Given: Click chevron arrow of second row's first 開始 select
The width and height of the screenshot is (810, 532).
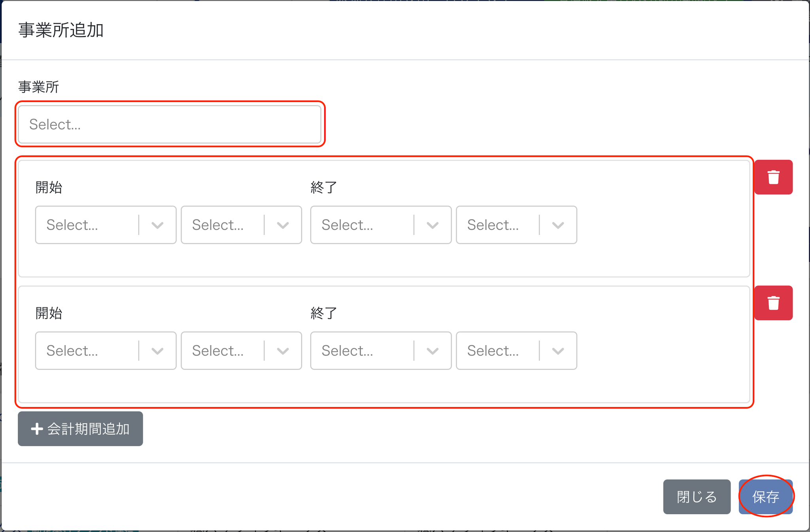Looking at the screenshot, I should pos(157,351).
